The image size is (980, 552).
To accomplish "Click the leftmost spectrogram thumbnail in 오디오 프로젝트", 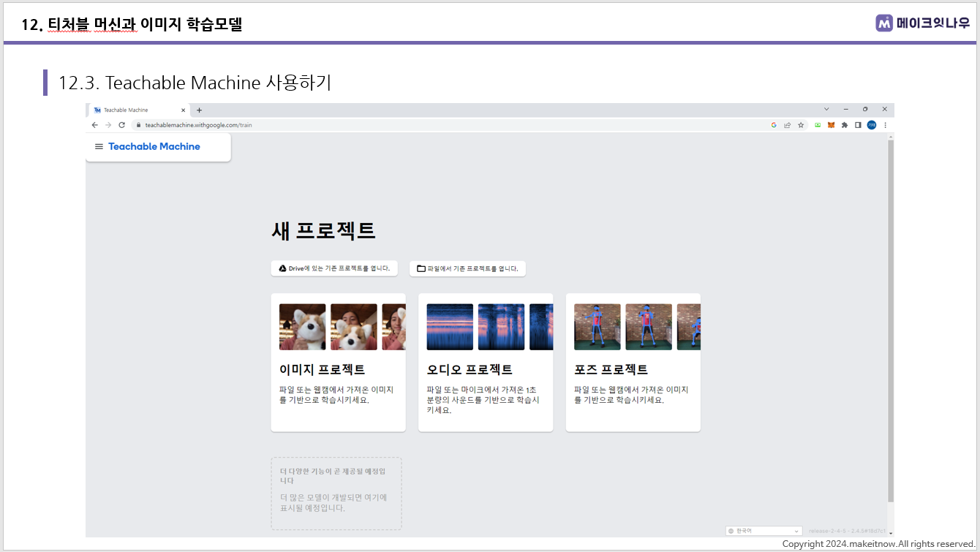I will pyautogui.click(x=450, y=327).
